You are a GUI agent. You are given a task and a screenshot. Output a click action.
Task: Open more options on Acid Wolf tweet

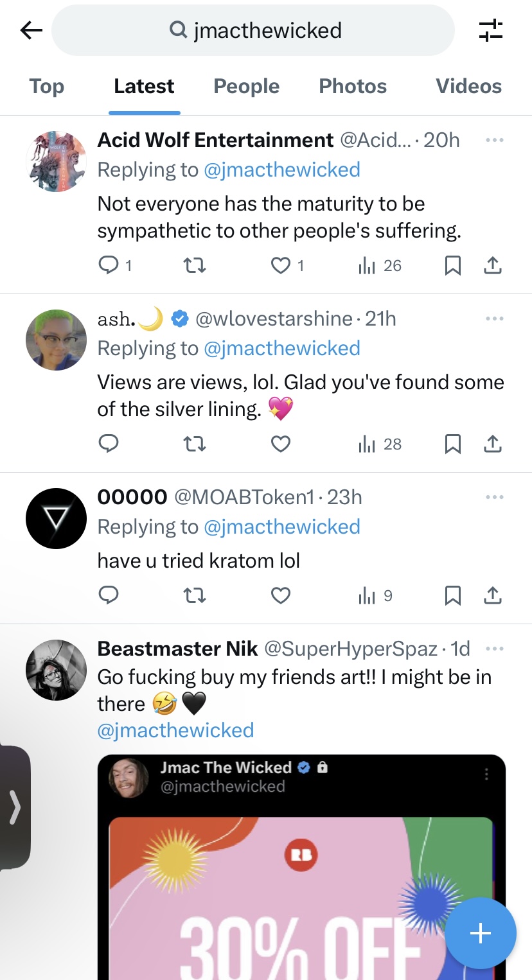[x=495, y=140]
